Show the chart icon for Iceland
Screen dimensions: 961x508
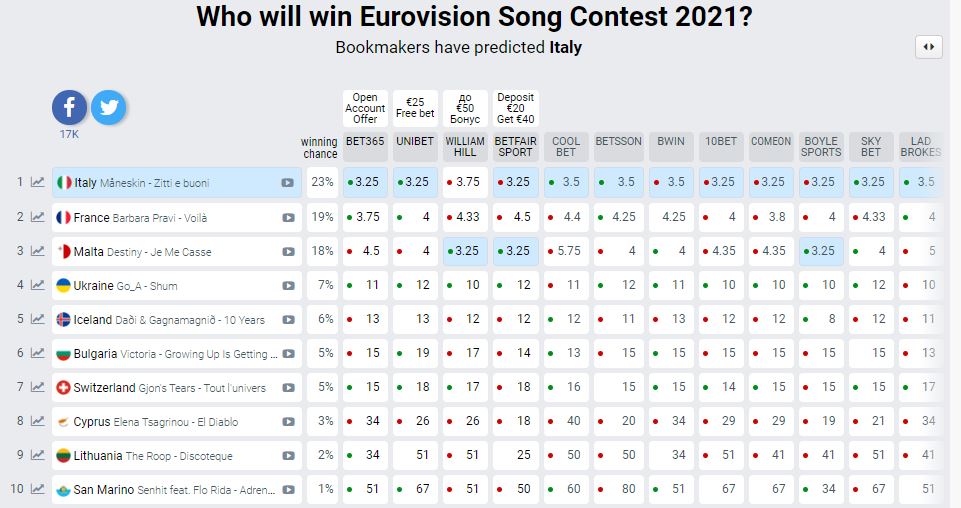[38, 319]
